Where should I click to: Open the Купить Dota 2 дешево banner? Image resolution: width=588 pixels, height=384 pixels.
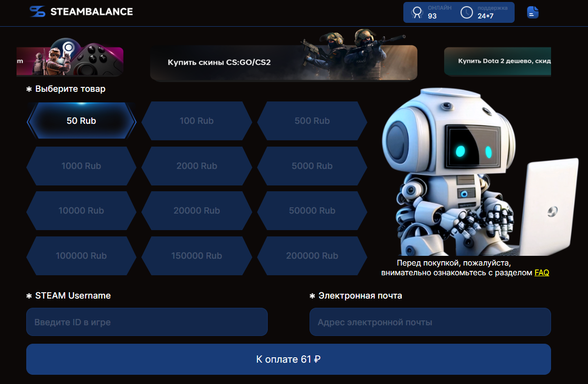tap(498, 62)
